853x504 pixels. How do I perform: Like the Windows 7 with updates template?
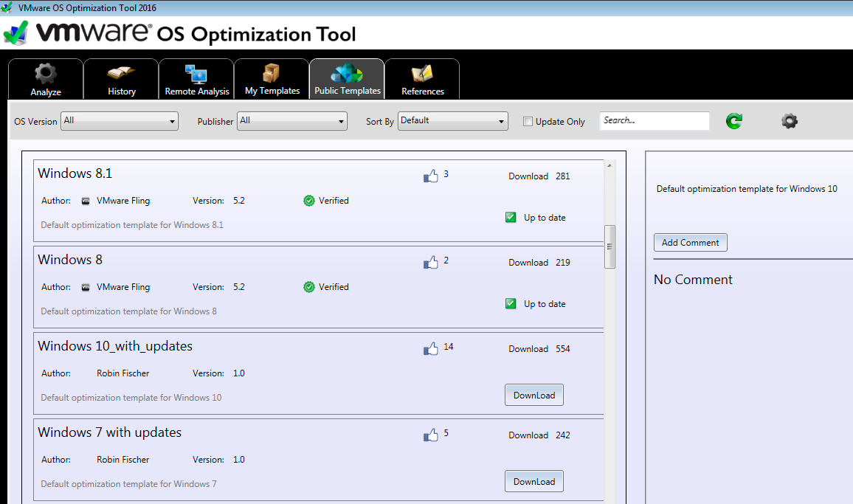pyautogui.click(x=431, y=435)
